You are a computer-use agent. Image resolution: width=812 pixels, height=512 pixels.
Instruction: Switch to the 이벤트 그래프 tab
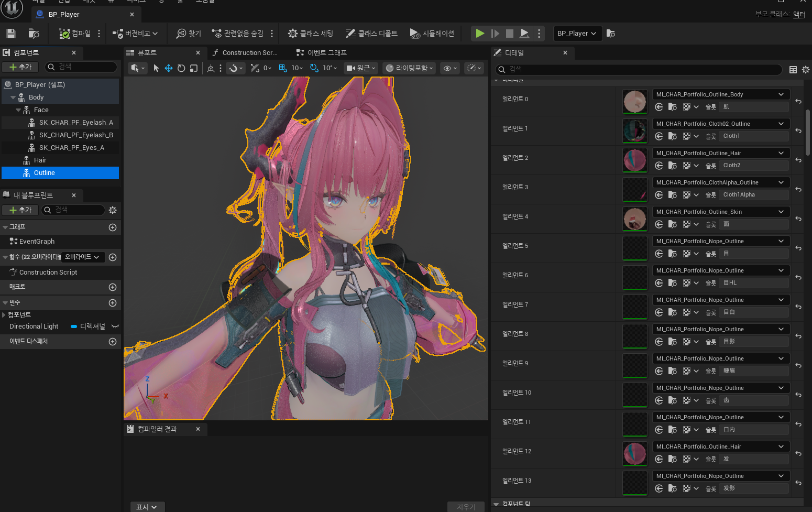coord(322,53)
